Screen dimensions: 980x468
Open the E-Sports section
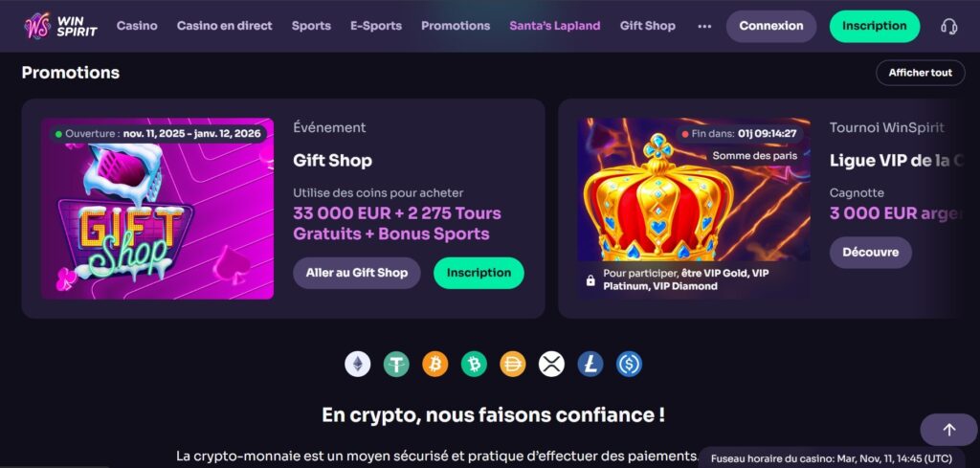pyautogui.click(x=375, y=26)
